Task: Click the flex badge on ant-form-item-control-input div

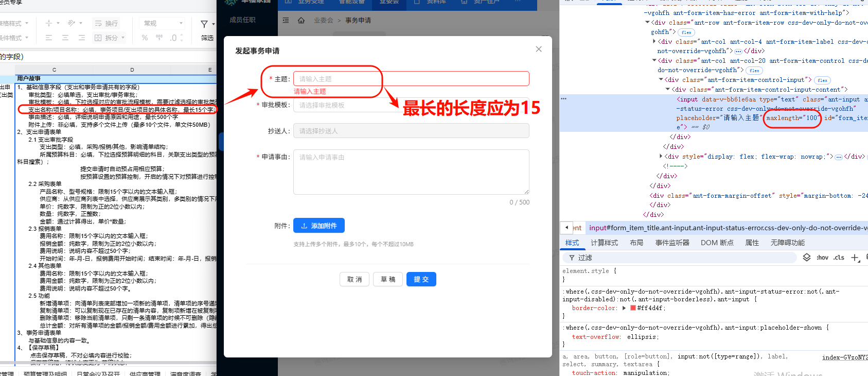Action: click(822, 80)
